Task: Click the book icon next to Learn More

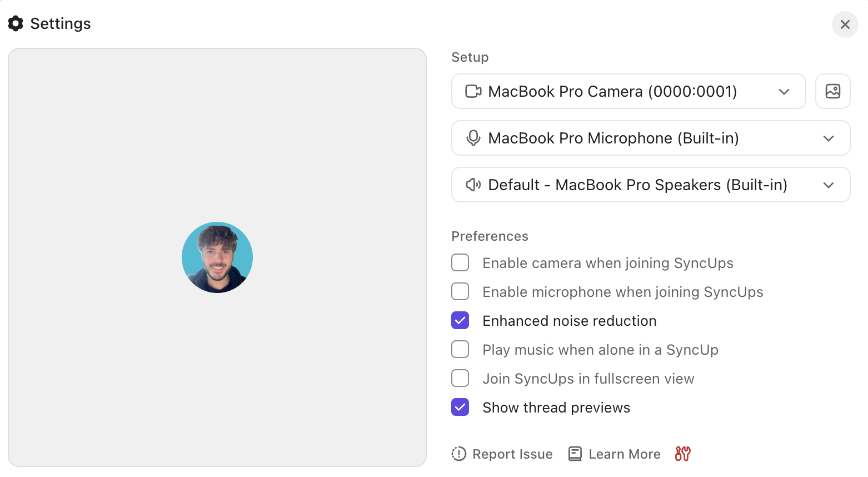Action: point(574,454)
